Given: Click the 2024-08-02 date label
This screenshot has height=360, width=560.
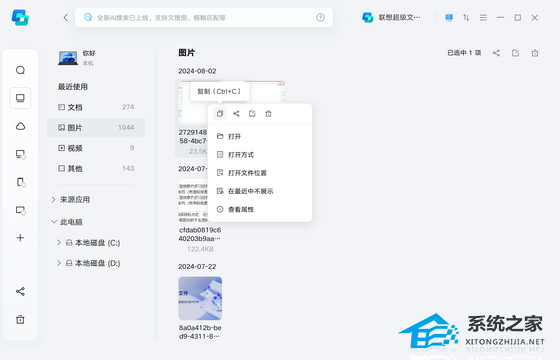Looking at the screenshot, I should pos(197,71).
